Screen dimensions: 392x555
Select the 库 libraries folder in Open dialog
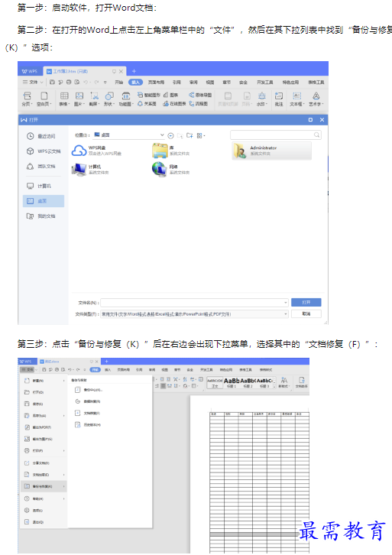point(171,151)
